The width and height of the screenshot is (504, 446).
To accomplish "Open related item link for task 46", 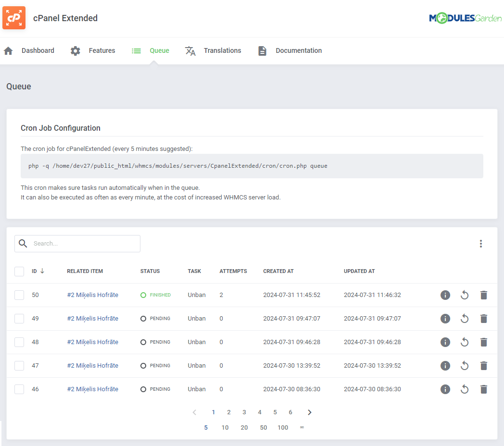I will click(x=92, y=389).
